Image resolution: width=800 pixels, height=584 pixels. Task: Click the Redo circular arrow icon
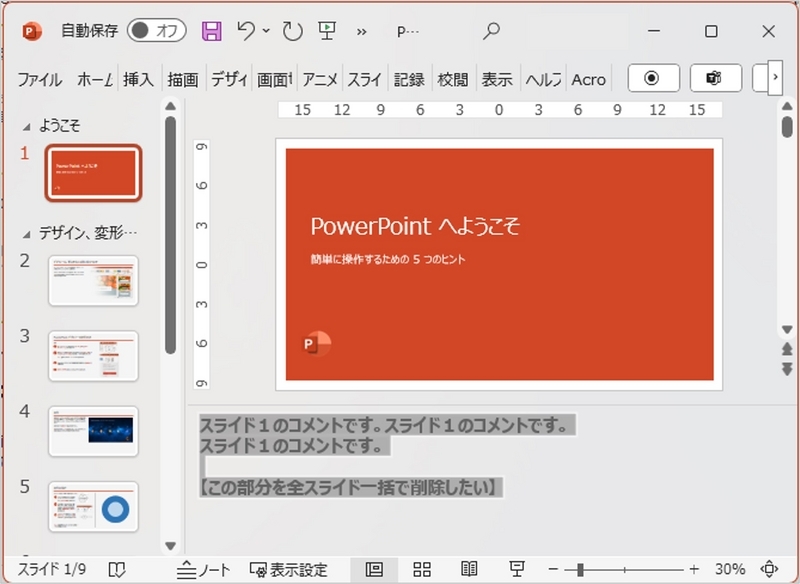tap(292, 31)
